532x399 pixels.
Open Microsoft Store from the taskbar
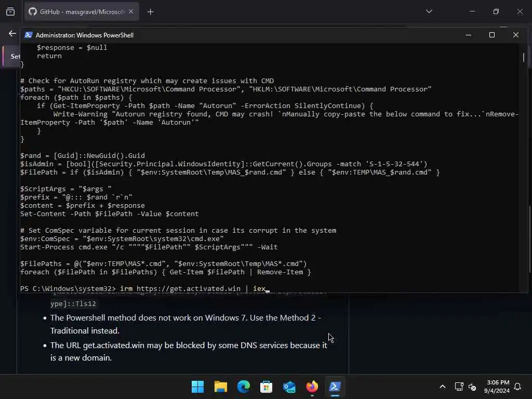pos(266,387)
